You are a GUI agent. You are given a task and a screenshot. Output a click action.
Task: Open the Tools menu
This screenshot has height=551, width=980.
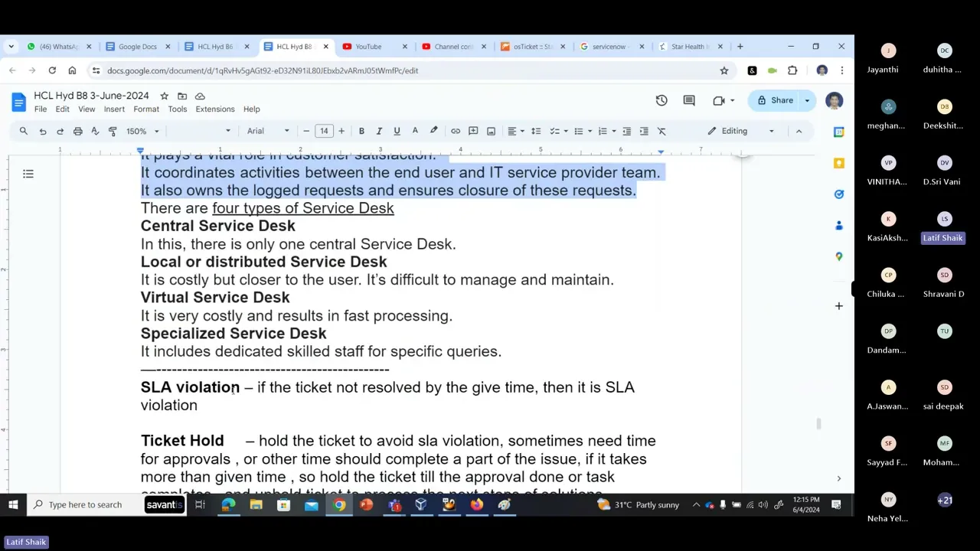point(178,109)
